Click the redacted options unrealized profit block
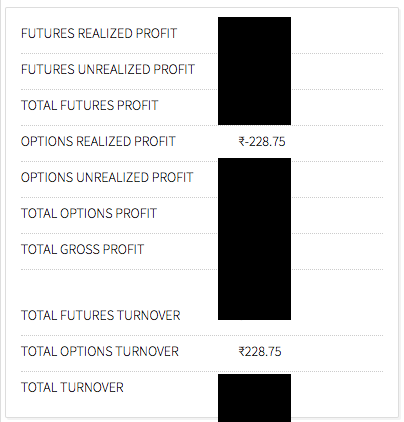The image size is (404, 422). click(254, 239)
